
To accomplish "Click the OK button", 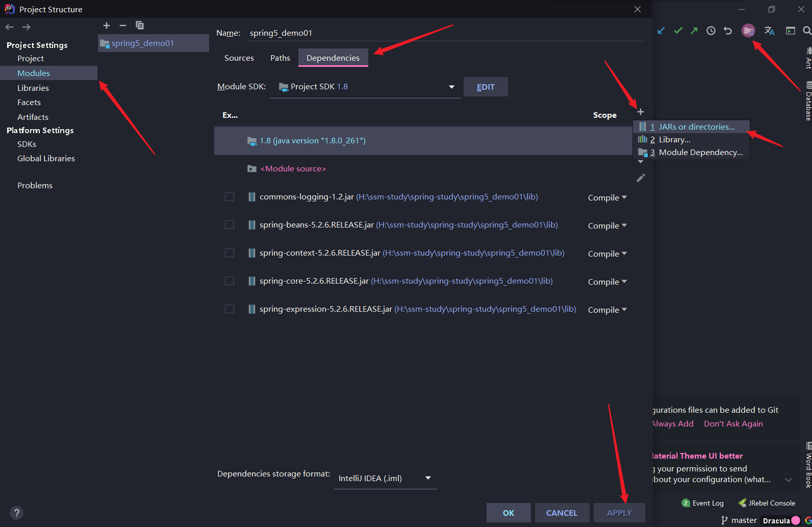I will click(509, 513).
